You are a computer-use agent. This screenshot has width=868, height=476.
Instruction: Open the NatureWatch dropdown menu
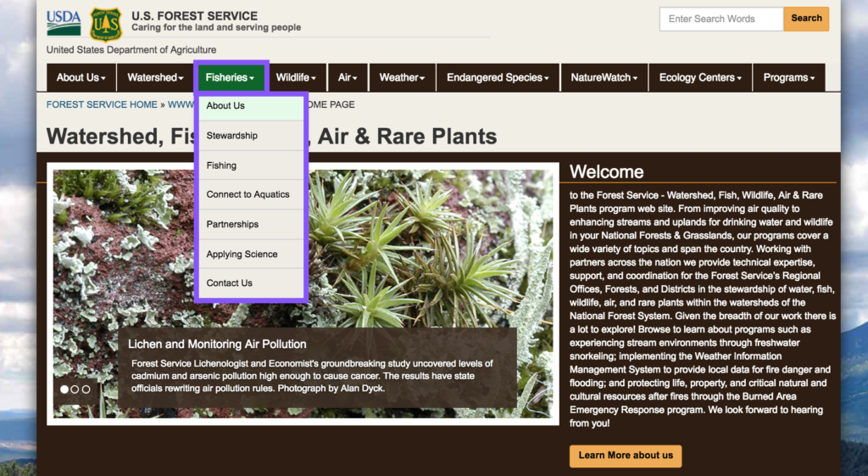click(x=604, y=77)
